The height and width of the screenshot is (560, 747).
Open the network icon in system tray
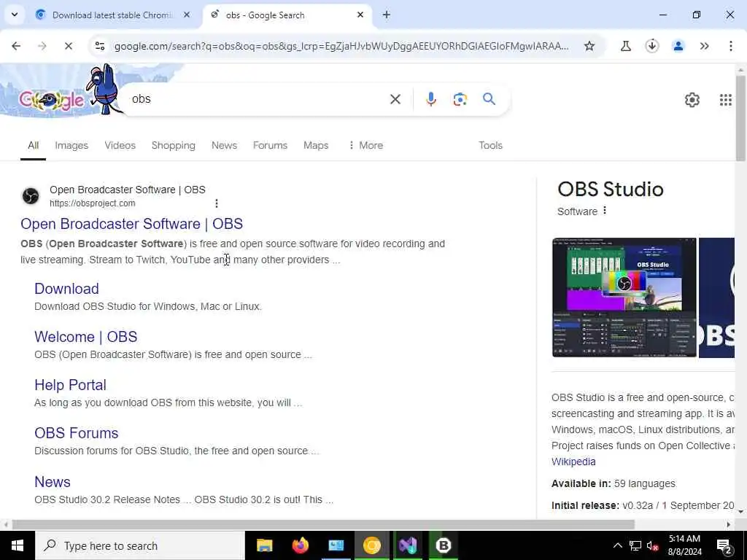[x=635, y=545]
